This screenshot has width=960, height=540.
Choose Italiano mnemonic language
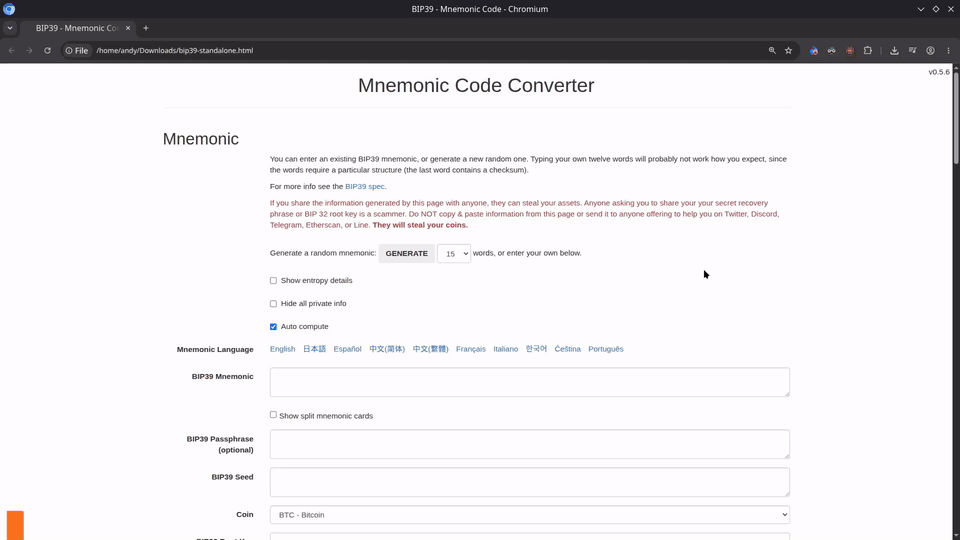coord(506,349)
